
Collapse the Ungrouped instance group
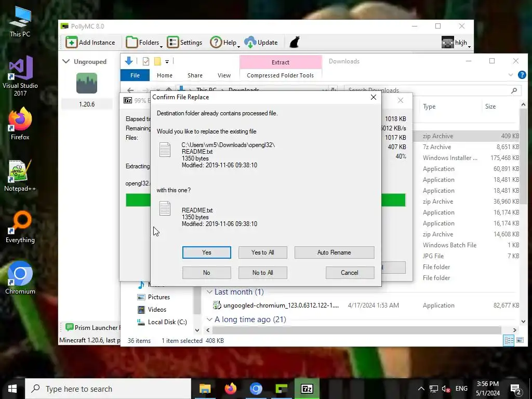coord(66,61)
